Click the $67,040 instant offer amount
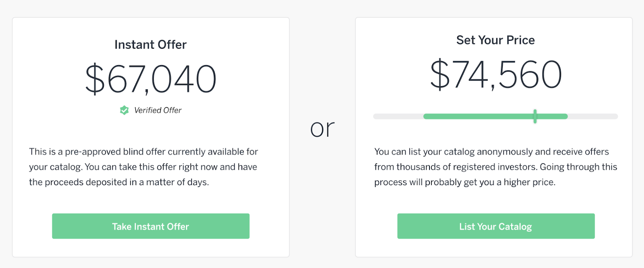The height and width of the screenshot is (268, 644). (x=151, y=78)
